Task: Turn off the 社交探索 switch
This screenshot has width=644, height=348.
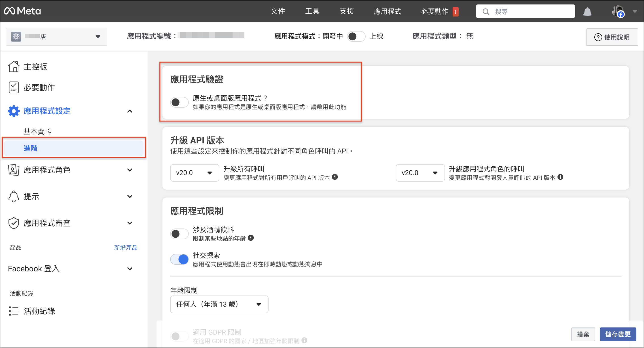Action: 179,259
